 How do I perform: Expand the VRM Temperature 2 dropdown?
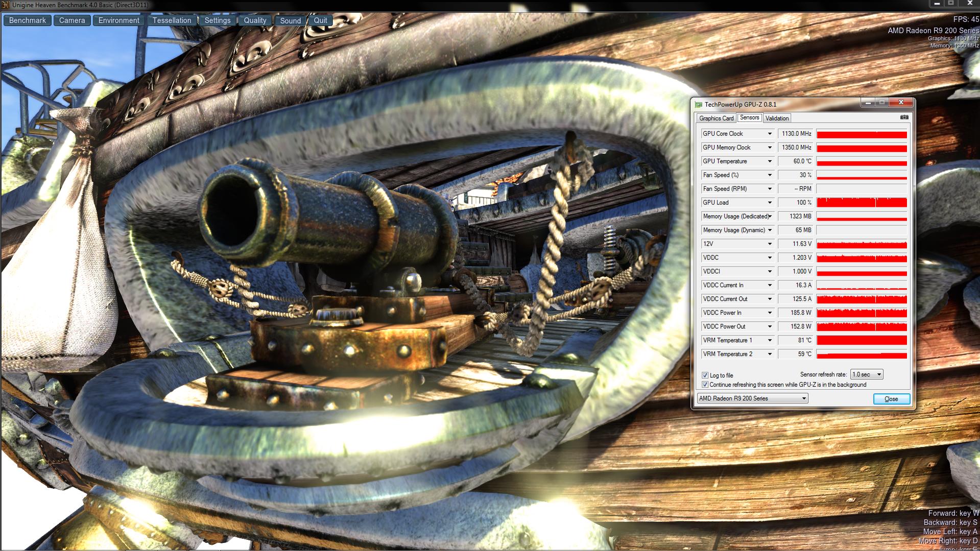(x=770, y=354)
